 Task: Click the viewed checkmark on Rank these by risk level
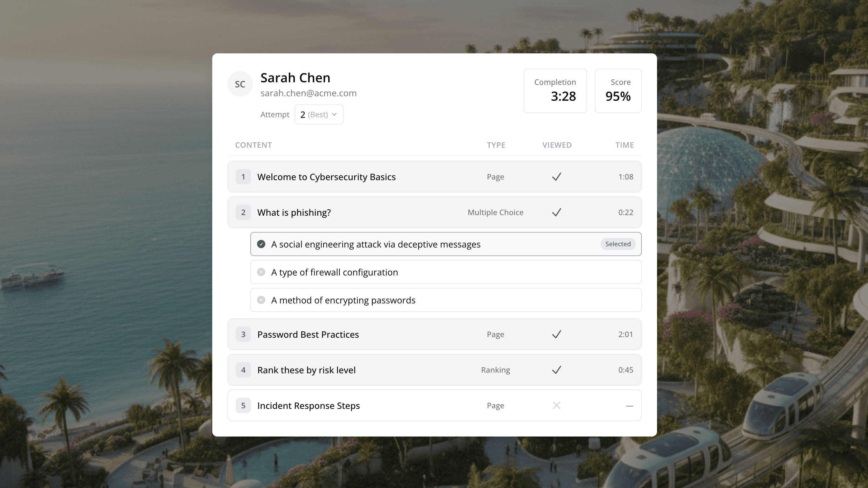click(556, 370)
